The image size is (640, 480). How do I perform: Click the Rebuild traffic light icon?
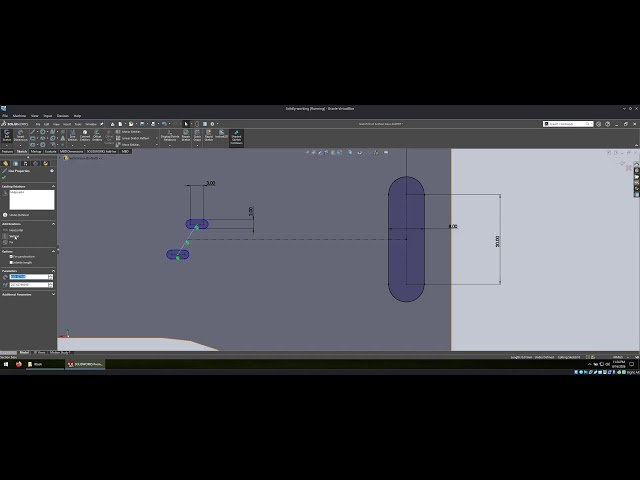pos(197,124)
